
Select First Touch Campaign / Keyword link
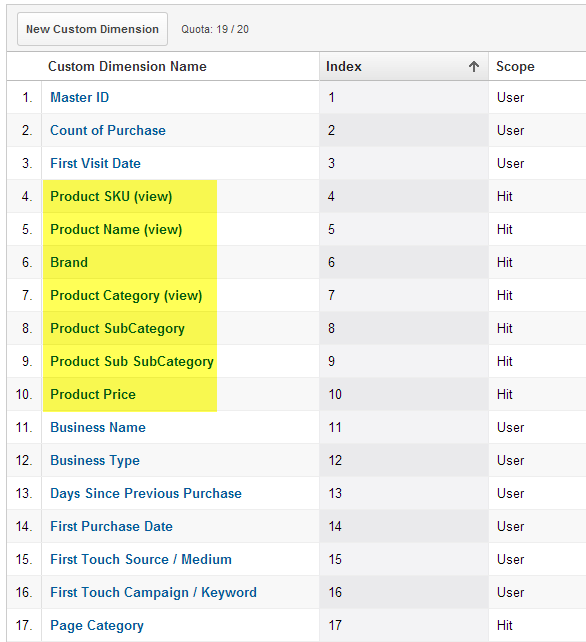tap(153, 592)
